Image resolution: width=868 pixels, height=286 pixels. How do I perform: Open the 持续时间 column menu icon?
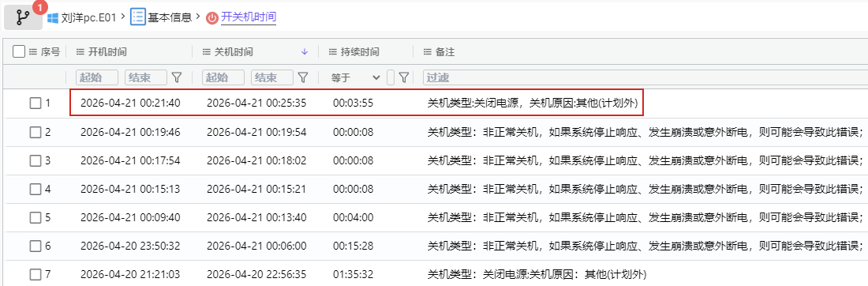pyautogui.click(x=332, y=52)
